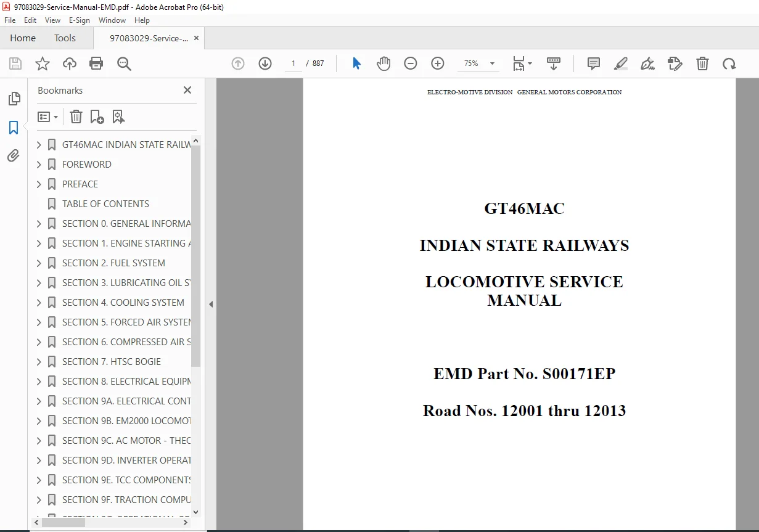Open the View menu

[x=52, y=20]
